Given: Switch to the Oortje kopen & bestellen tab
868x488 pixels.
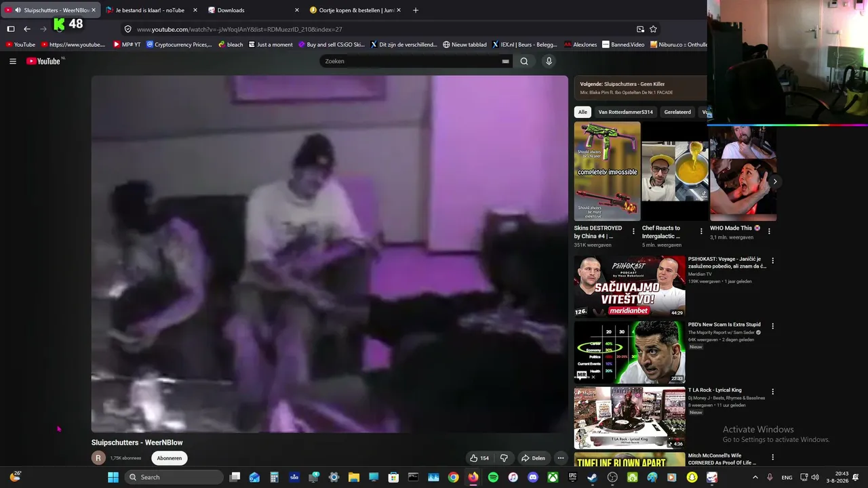Looking at the screenshot, I should 355,10.
